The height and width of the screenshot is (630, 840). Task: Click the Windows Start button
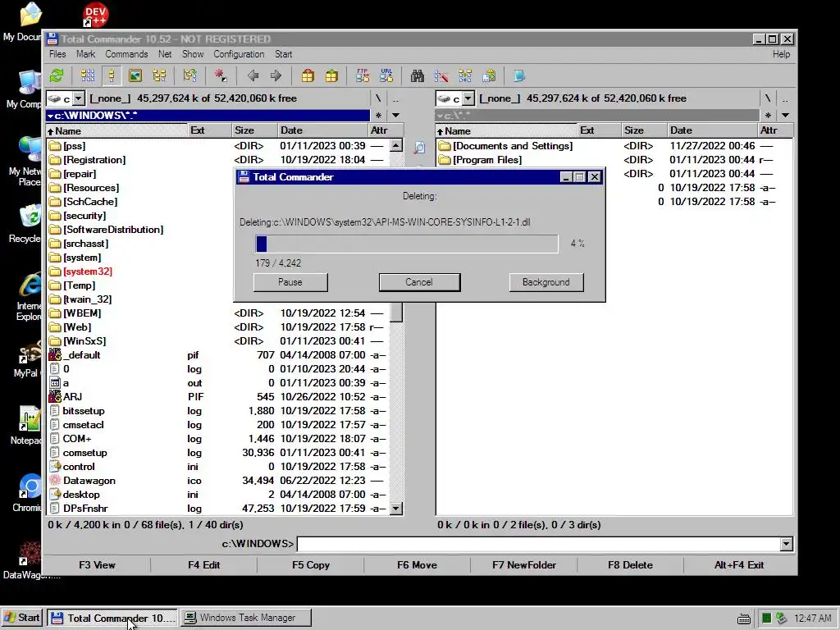click(x=22, y=618)
